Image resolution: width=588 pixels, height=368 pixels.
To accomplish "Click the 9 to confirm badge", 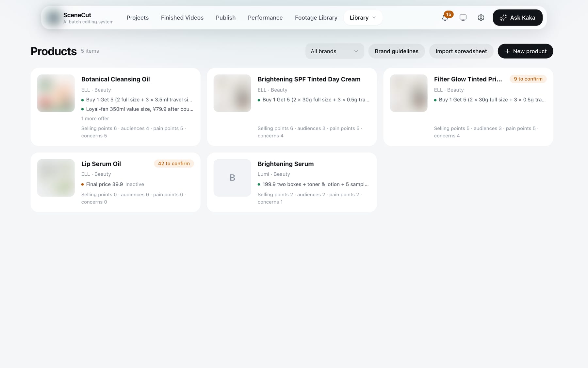I will click(528, 79).
